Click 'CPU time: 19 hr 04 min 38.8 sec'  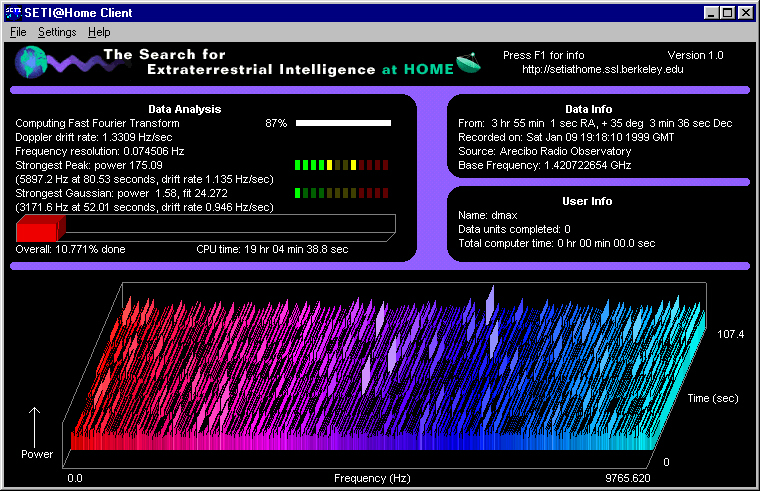coord(272,250)
